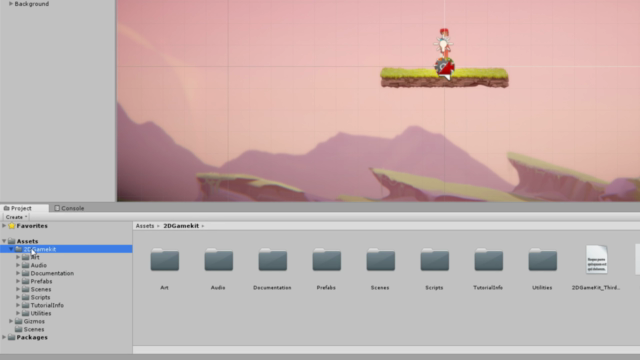Image resolution: width=640 pixels, height=360 pixels.
Task: Open the Scenes folder thumbnail in grid
Action: click(x=380, y=260)
